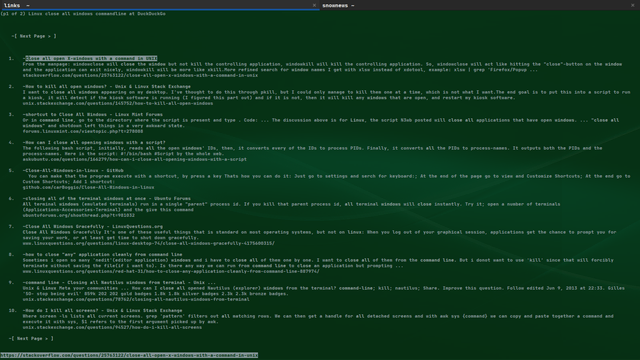This screenshot has height=360, width=640.
Task: Open 'closing all of the terminal windows' Ubuntu Forums link
Action: click(108, 198)
